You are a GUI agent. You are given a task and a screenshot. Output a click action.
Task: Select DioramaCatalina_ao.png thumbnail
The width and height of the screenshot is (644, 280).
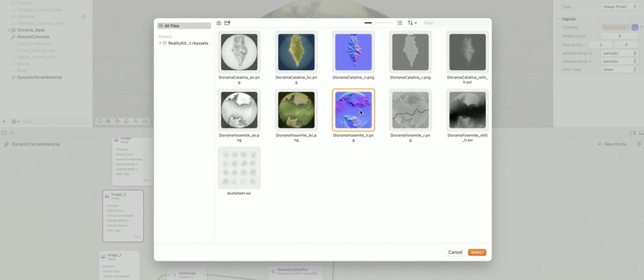point(239,52)
